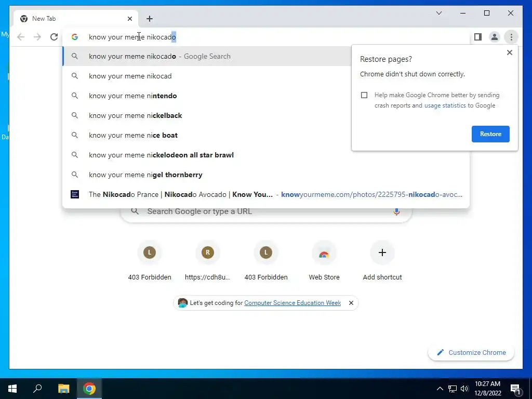Close the New Tab tab
This screenshot has width=532, height=399.
129,19
